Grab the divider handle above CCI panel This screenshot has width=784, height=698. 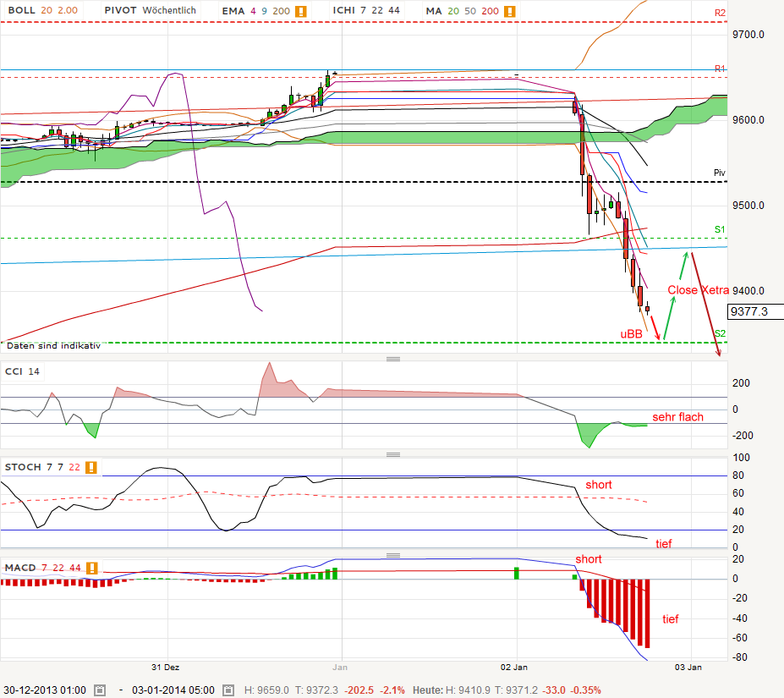coord(393,359)
